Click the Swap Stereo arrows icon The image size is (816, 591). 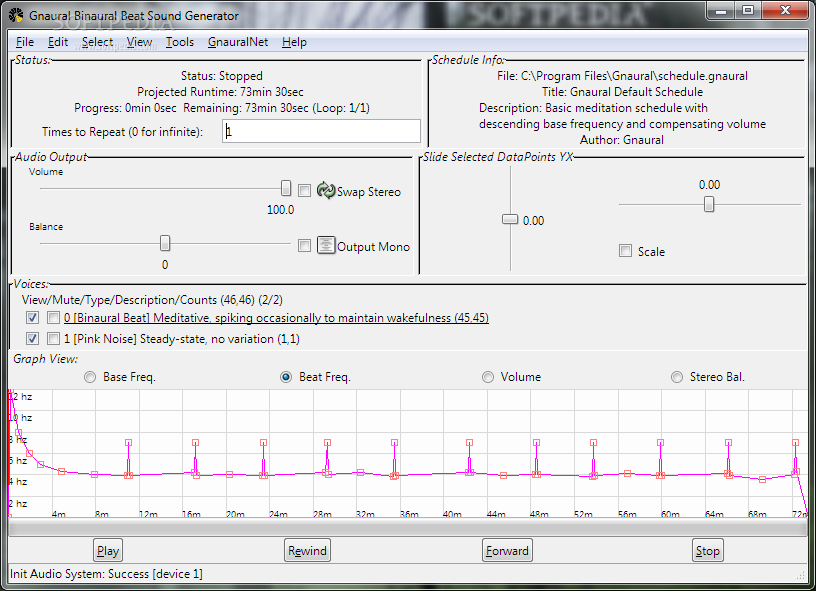coord(326,190)
